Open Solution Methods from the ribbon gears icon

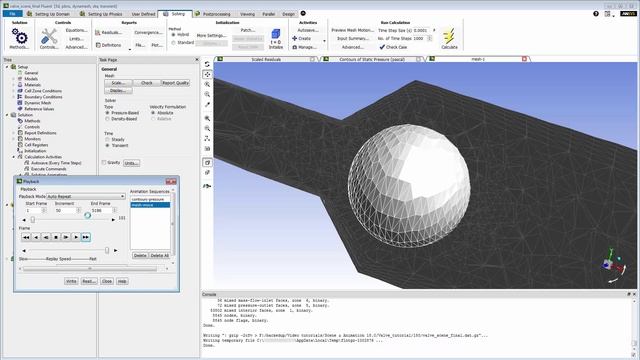(x=20, y=36)
